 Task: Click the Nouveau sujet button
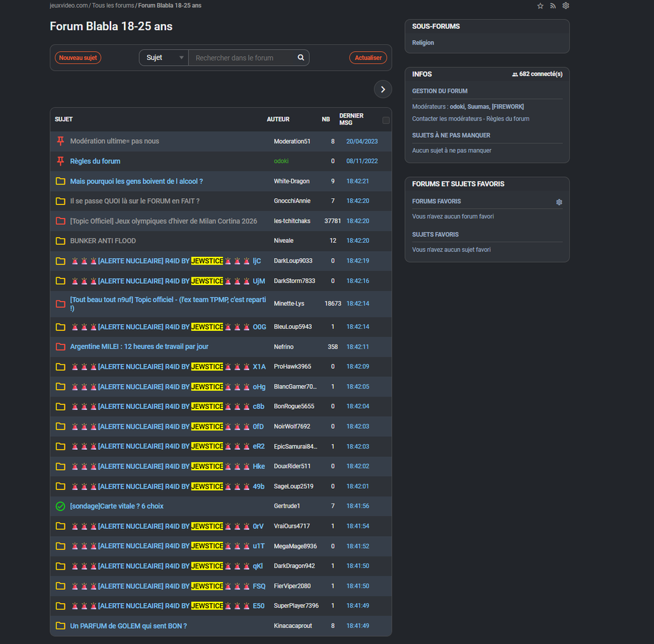click(x=78, y=57)
